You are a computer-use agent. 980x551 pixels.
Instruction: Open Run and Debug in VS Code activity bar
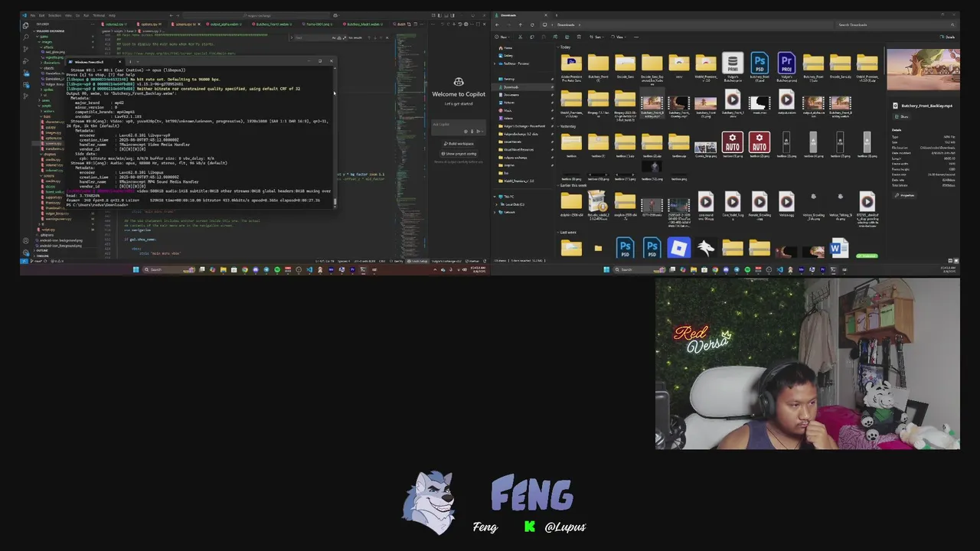[x=25, y=61]
